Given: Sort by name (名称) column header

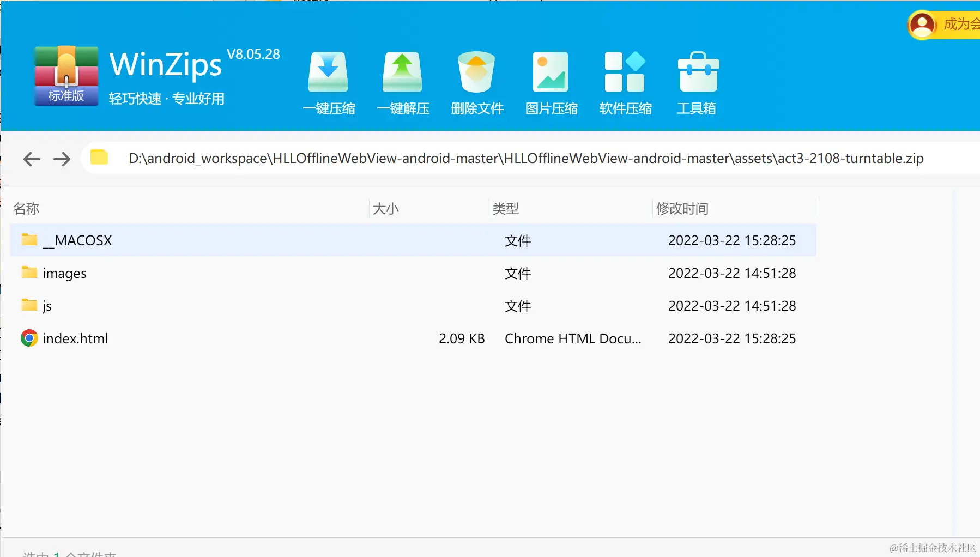Looking at the screenshot, I should point(26,209).
